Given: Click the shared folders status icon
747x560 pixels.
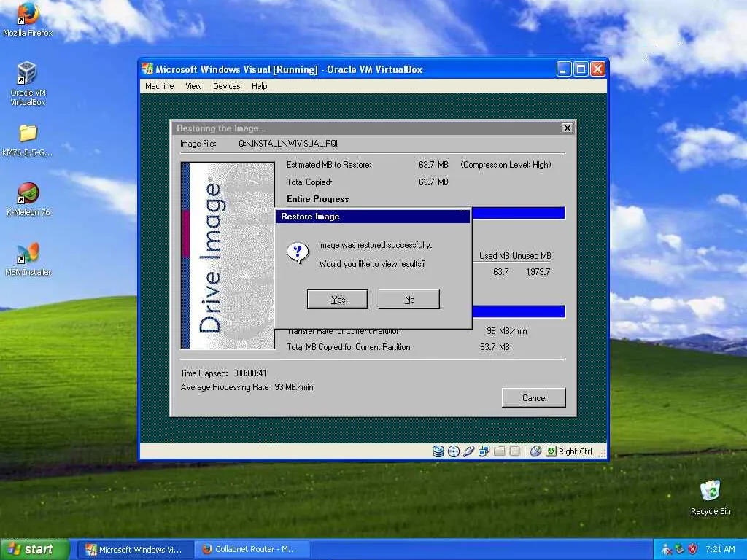Looking at the screenshot, I should click(499, 451).
